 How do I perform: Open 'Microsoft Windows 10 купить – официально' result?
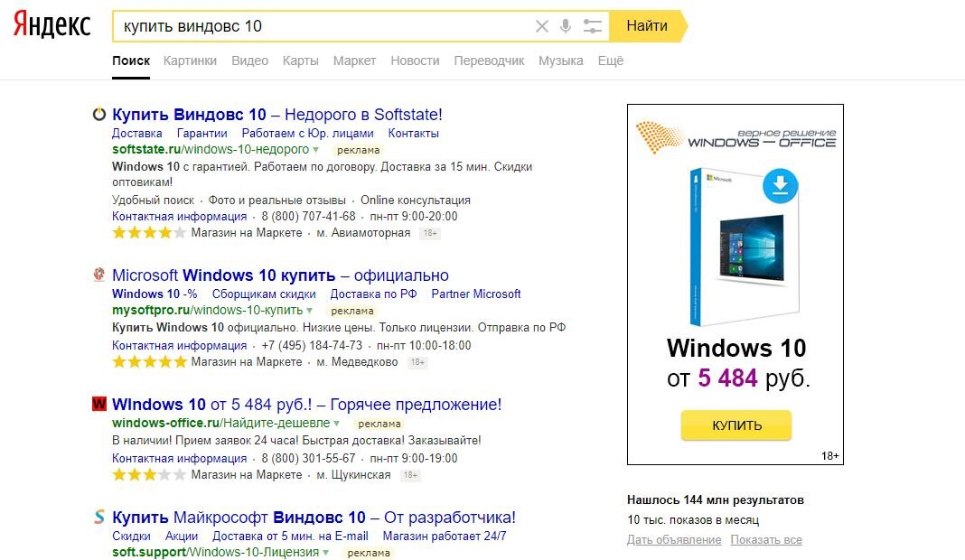tap(280, 275)
